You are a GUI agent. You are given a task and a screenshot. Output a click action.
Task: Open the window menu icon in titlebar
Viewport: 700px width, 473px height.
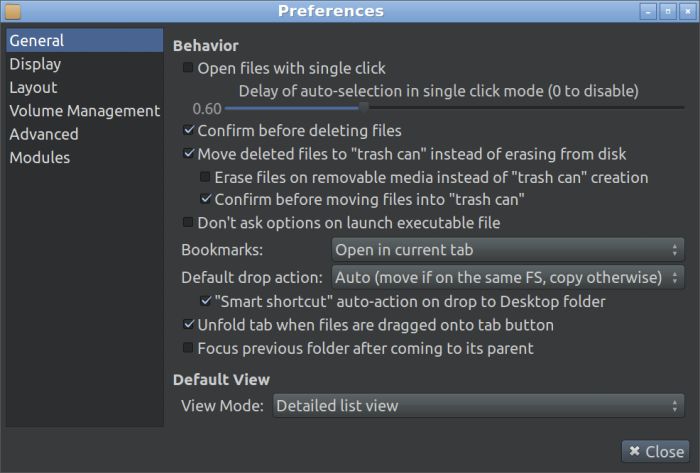pos(13,12)
